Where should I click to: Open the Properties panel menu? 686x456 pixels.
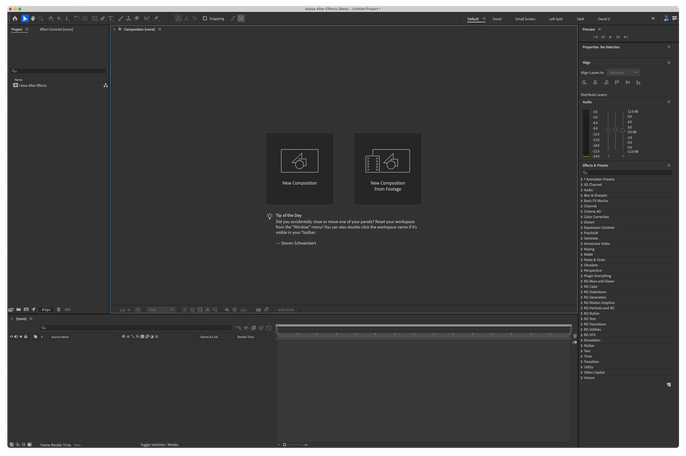click(668, 47)
